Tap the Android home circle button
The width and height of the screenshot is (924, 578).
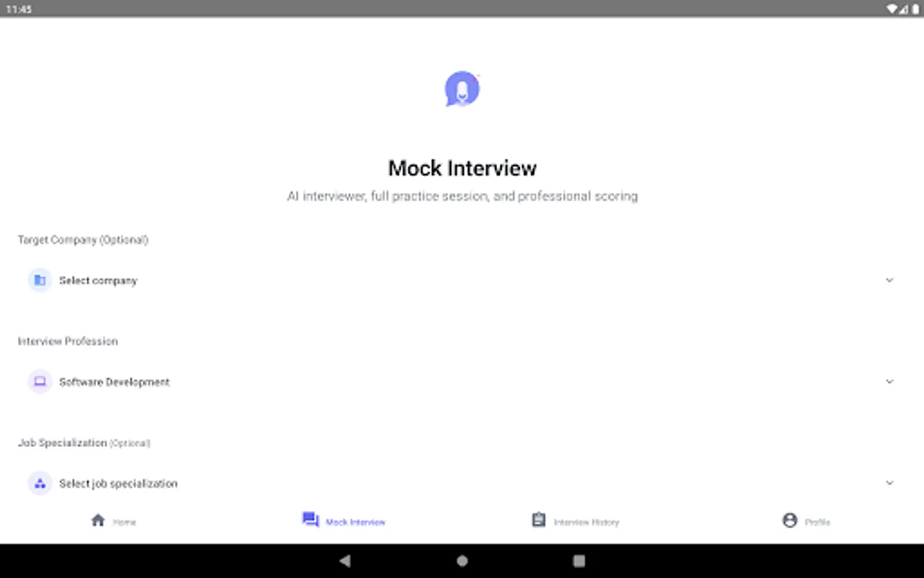click(x=462, y=561)
